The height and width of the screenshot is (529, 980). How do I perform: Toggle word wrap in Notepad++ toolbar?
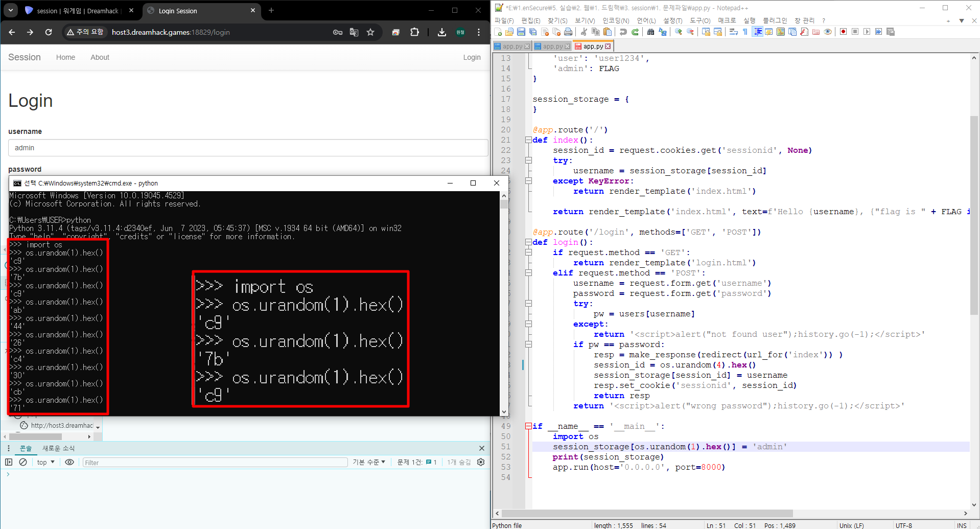point(734,32)
